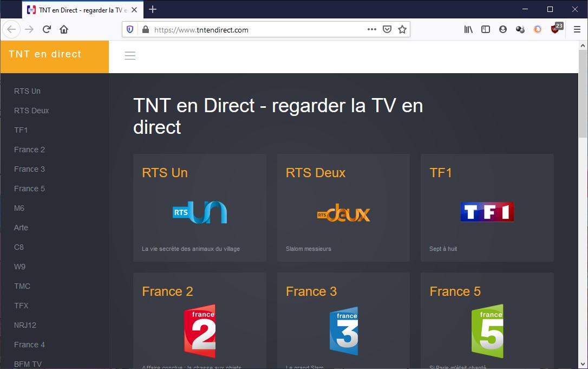This screenshot has width=588, height=369.
Task: Click the RTS Un card title
Action: (165, 173)
